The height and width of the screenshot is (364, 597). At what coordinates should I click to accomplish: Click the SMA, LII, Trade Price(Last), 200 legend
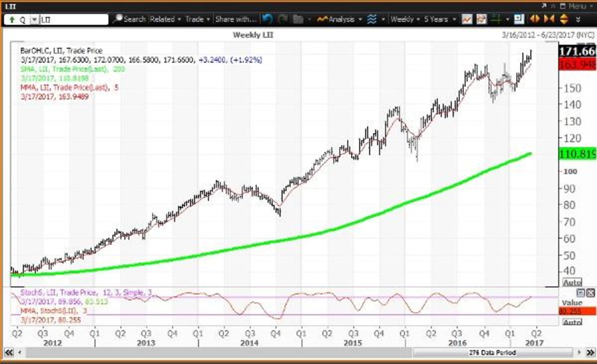pos(73,69)
